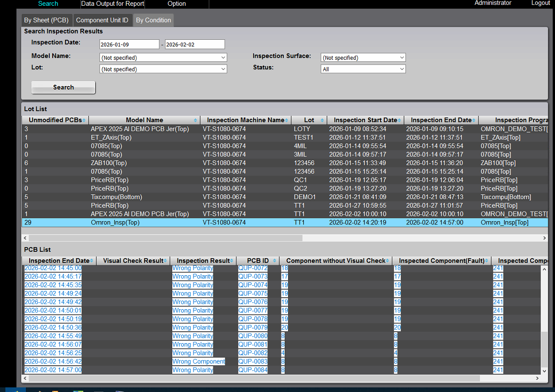Sort Lot List by Unmodified PCBs
The height and width of the screenshot is (392, 555).
click(x=55, y=120)
